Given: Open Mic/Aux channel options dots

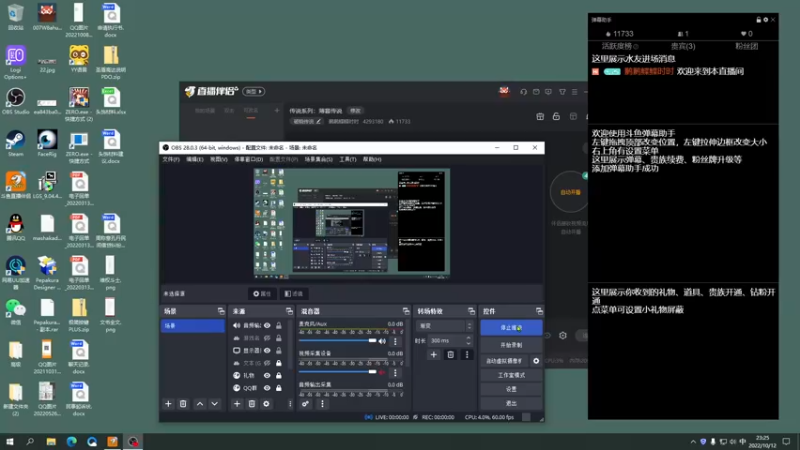Looking at the screenshot, I should tap(395, 341).
